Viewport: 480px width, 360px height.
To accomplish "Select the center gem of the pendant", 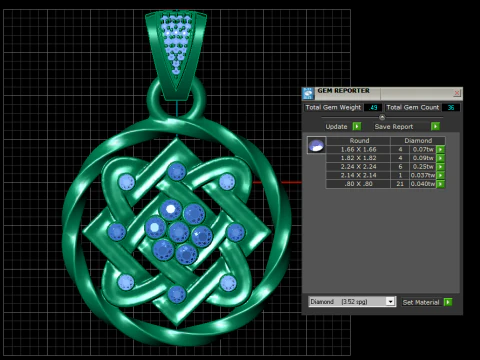I will tap(179, 232).
